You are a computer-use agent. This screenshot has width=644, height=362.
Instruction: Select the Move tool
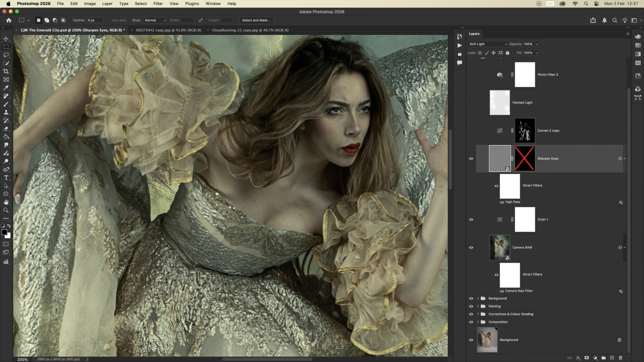tap(6, 39)
